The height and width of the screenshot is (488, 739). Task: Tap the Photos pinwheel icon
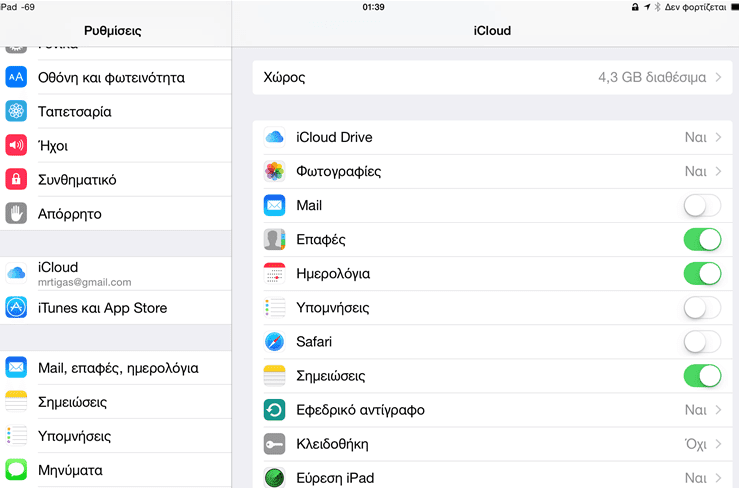click(274, 171)
